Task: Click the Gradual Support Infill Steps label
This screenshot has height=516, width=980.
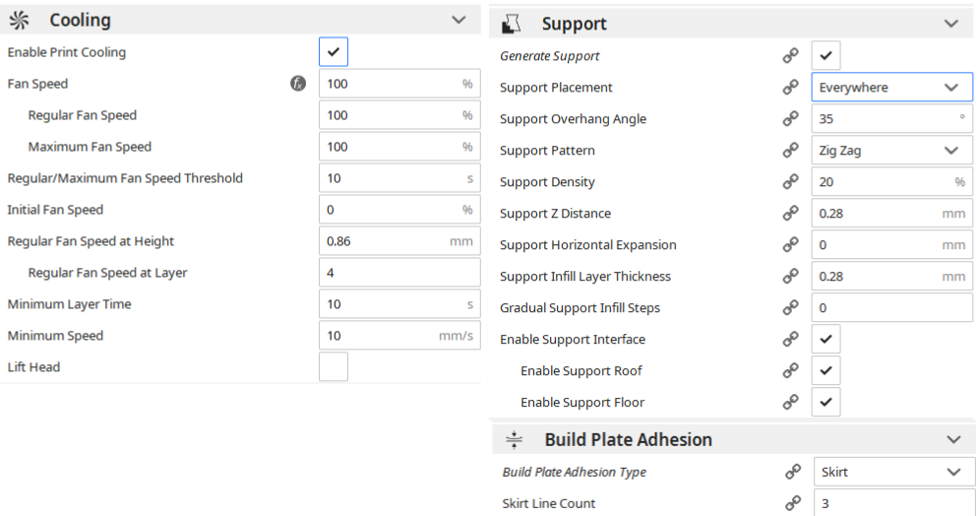Action: 580,308
